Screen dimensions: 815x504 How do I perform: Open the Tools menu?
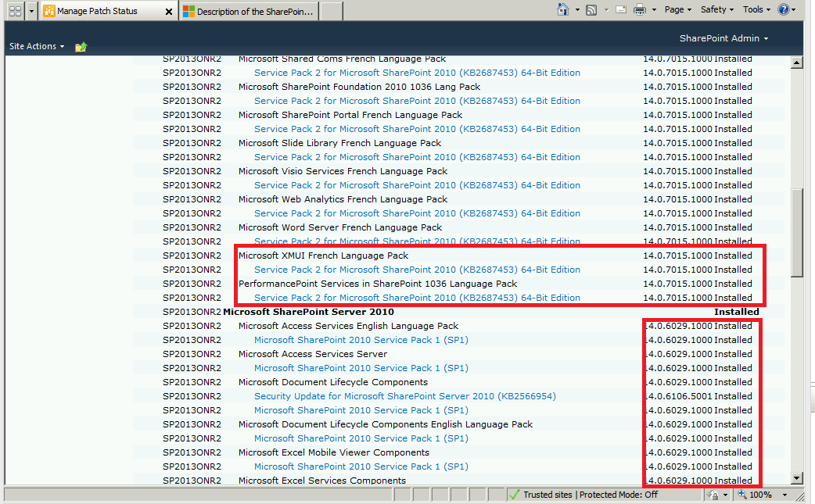(x=756, y=9)
